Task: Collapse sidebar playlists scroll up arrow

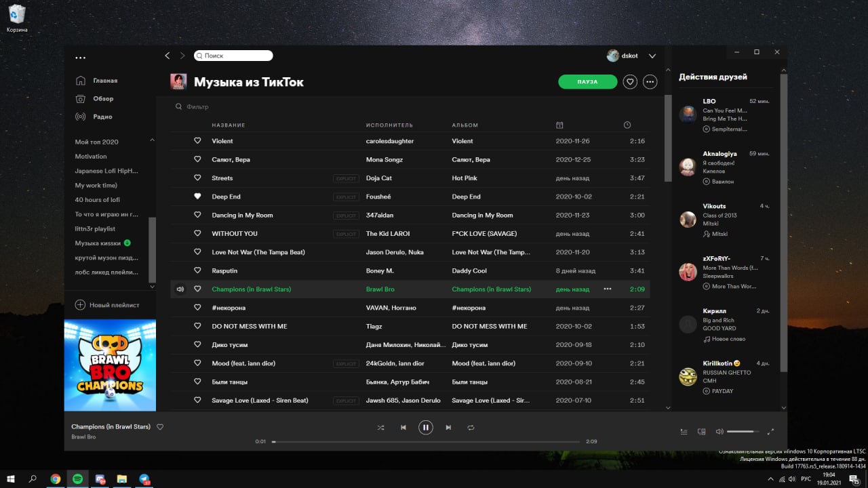Action: tap(152, 140)
